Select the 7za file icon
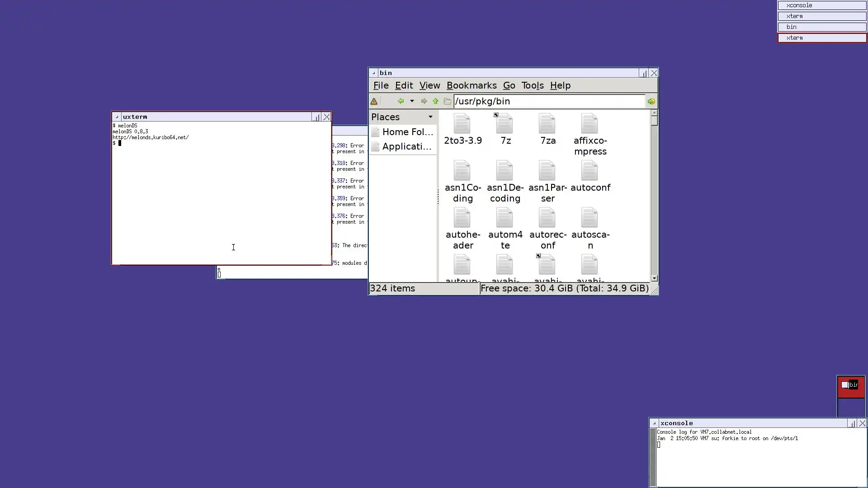 click(547, 124)
